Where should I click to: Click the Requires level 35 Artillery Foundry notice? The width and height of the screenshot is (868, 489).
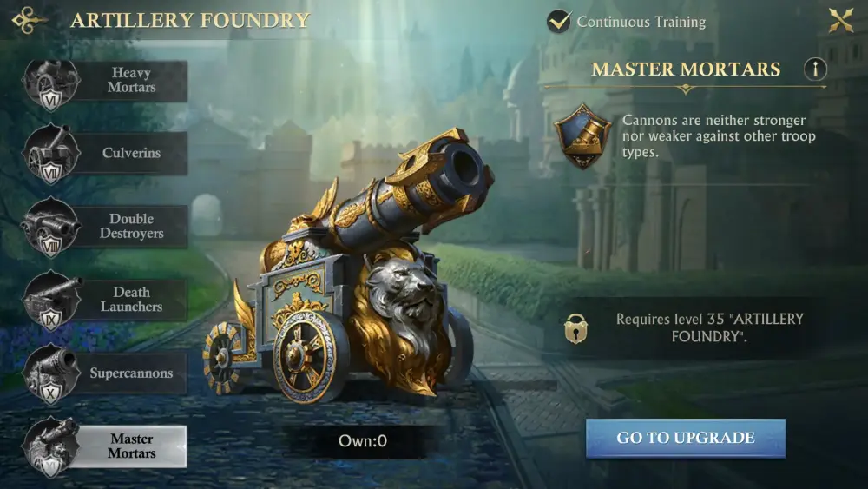(709, 327)
